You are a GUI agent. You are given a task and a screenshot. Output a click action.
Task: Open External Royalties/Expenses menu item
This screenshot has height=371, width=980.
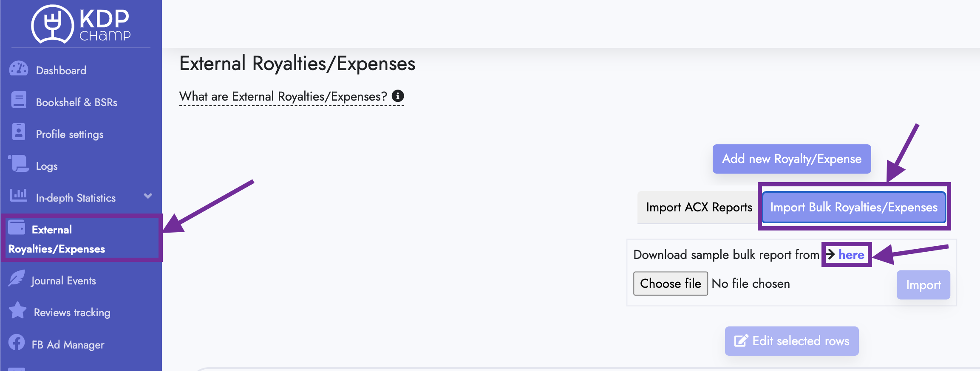pyautogui.click(x=81, y=239)
